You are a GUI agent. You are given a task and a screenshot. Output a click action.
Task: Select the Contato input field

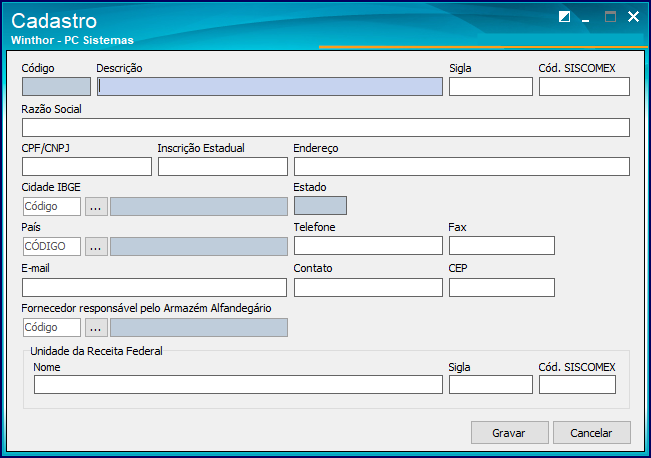click(x=368, y=287)
